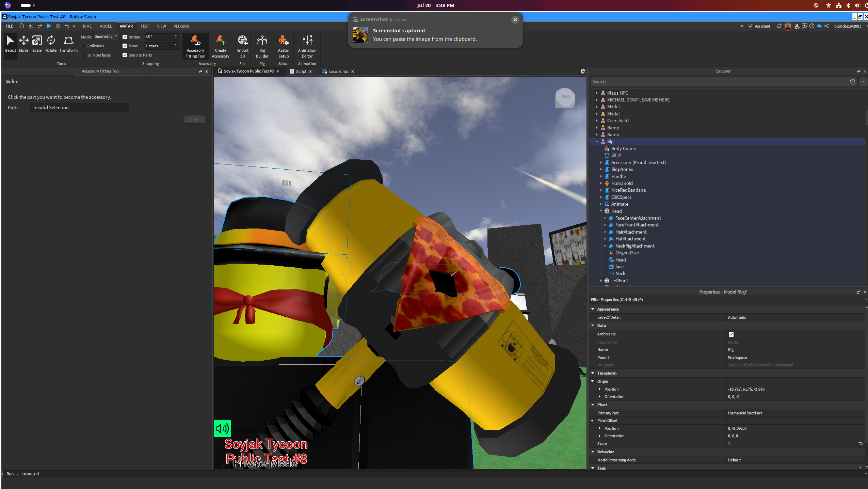Open the TEST ribbon tab

click(x=145, y=26)
